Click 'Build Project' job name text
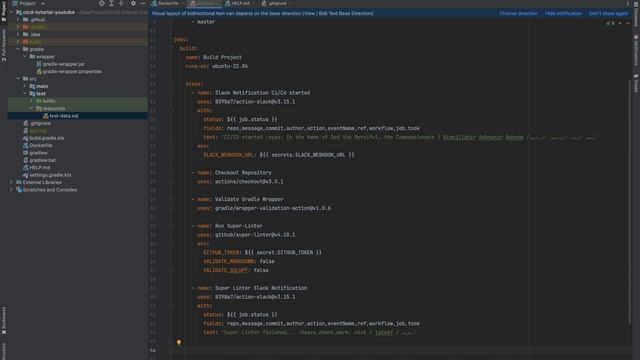Viewport: 640px width, 360px height. click(222, 57)
